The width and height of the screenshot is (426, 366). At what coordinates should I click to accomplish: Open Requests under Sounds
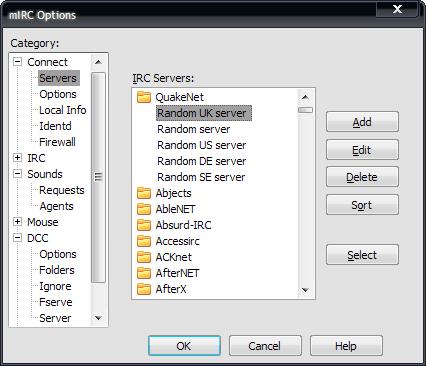pos(62,190)
